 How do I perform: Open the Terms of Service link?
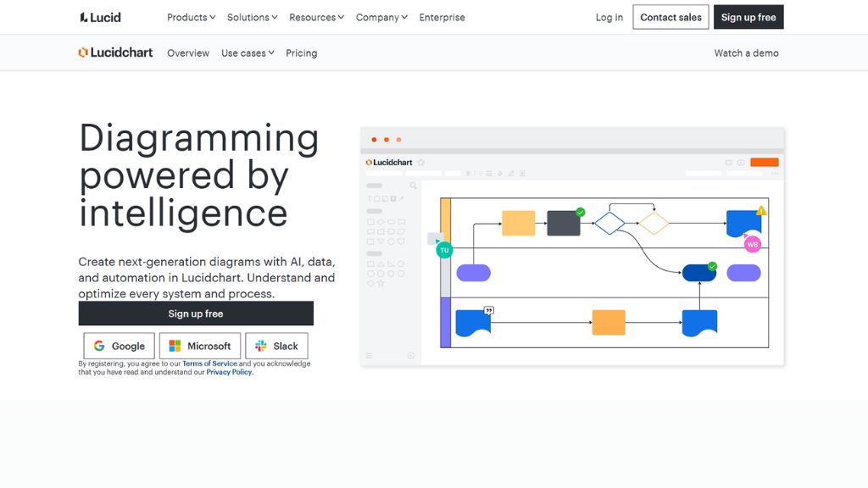[x=209, y=363]
